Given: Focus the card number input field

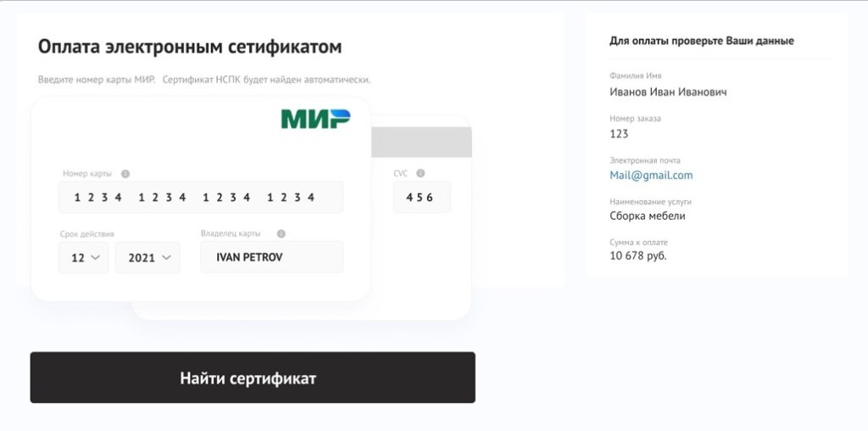Looking at the screenshot, I should [201, 198].
